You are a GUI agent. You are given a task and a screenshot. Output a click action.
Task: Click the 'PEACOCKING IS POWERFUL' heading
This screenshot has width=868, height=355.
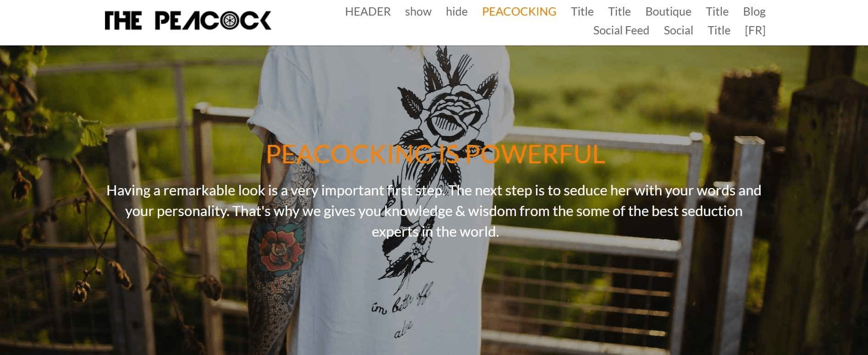[435, 154]
